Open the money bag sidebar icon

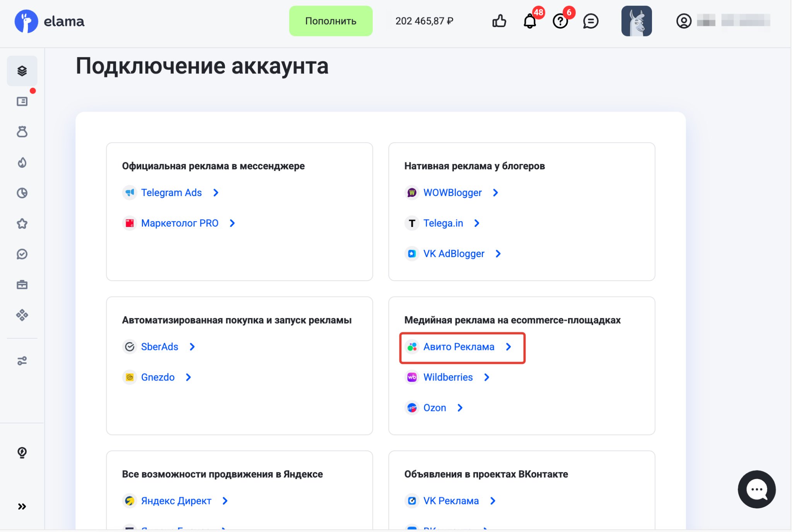22,132
